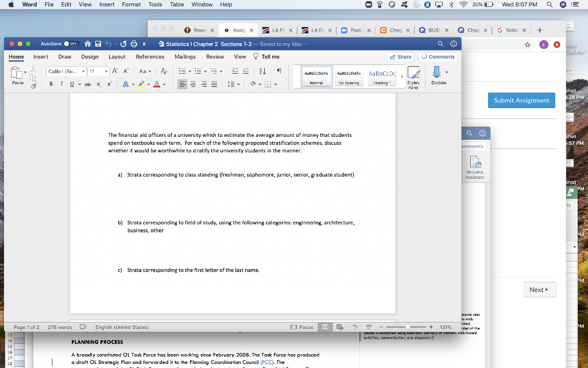
Task: Toggle strikethrough formatting
Action: tap(87, 83)
